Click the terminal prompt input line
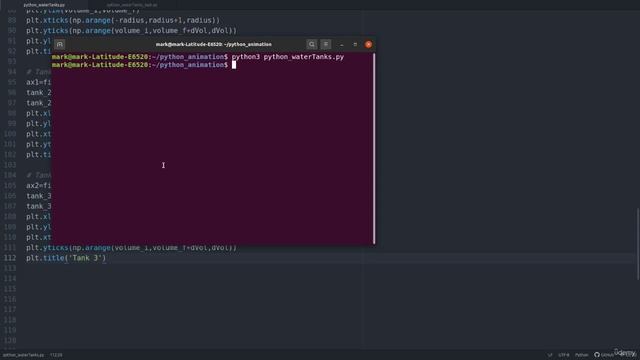The image size is (640, 360). (212, 65)
